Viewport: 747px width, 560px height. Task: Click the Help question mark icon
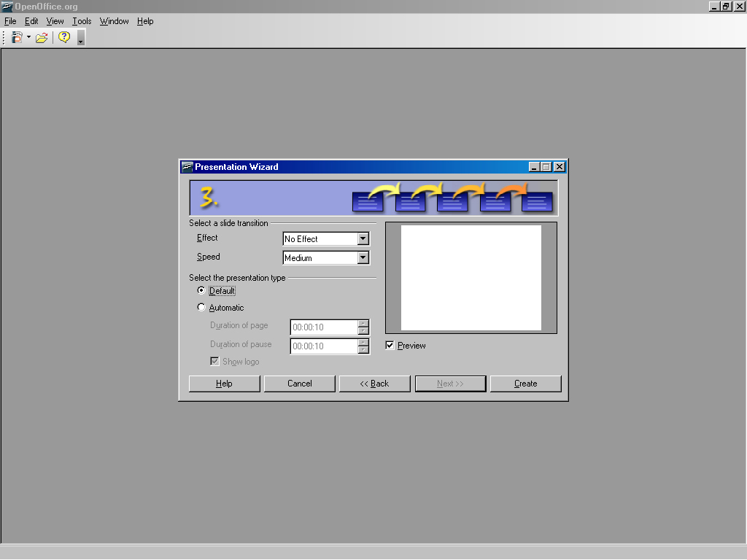point(64,37)
